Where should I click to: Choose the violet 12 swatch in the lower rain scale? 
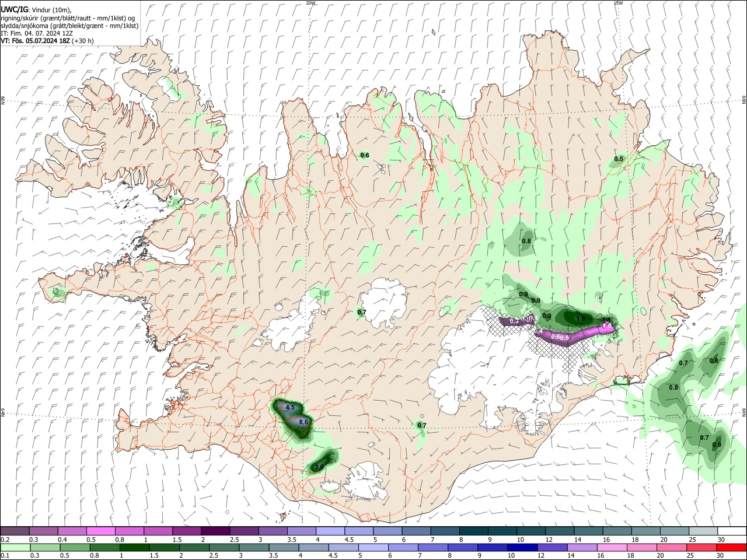552,547
